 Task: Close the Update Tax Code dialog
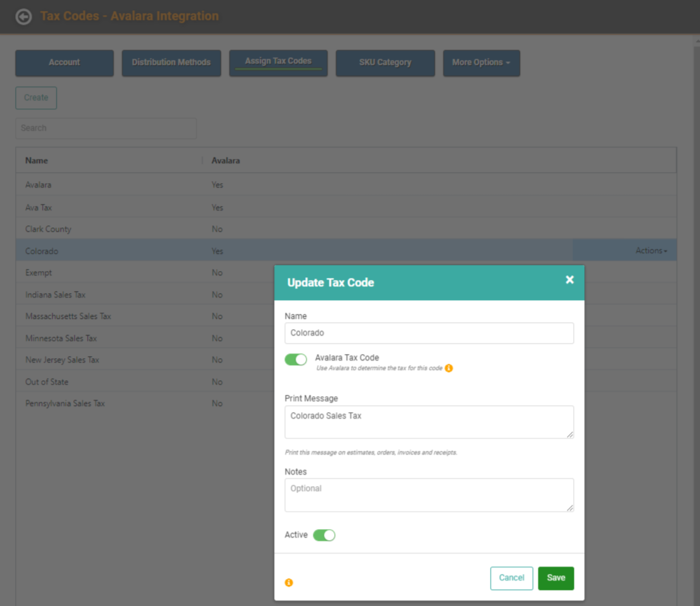[570, 280]
